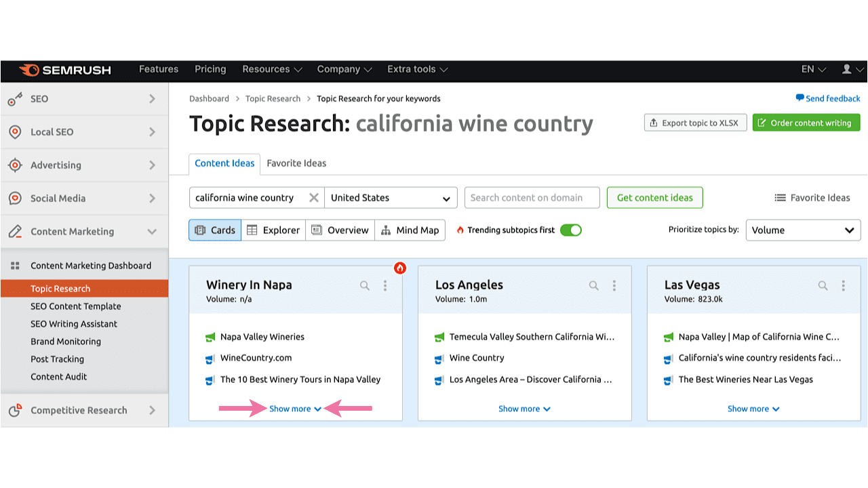Click the Semrush logo
The width and height of the screenshot is (868, 488).
pos(65,69)
